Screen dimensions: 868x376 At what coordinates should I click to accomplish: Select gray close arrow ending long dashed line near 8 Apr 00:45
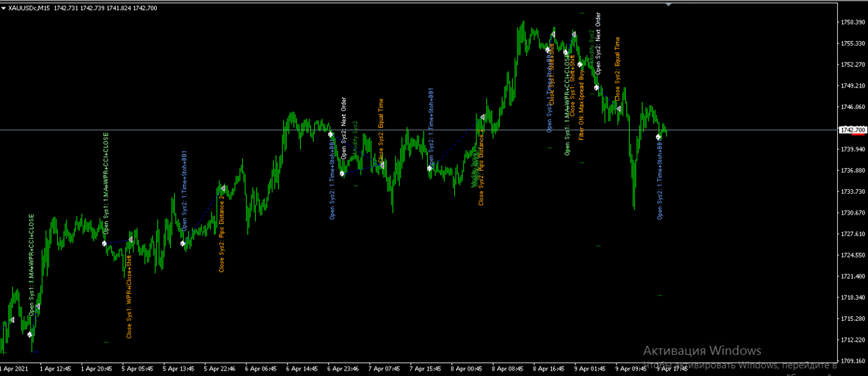click(x=482, y=118)
